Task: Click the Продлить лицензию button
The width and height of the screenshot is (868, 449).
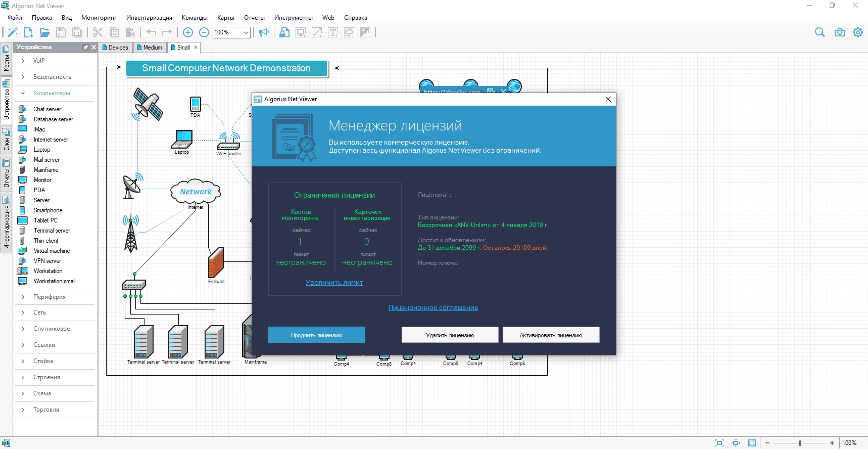Action: (317, 335)
